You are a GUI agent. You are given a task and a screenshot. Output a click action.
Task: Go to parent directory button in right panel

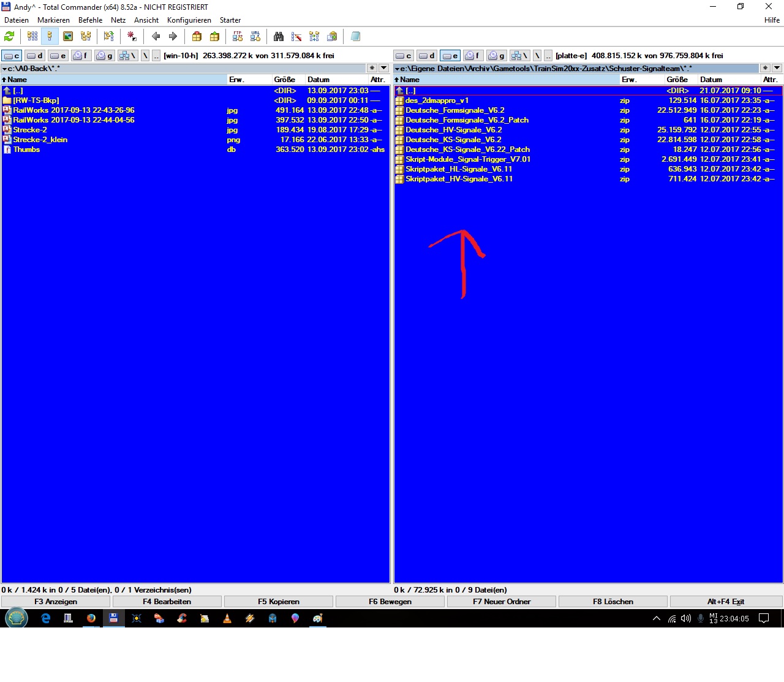pyautogui.click(x=548, y=56)
